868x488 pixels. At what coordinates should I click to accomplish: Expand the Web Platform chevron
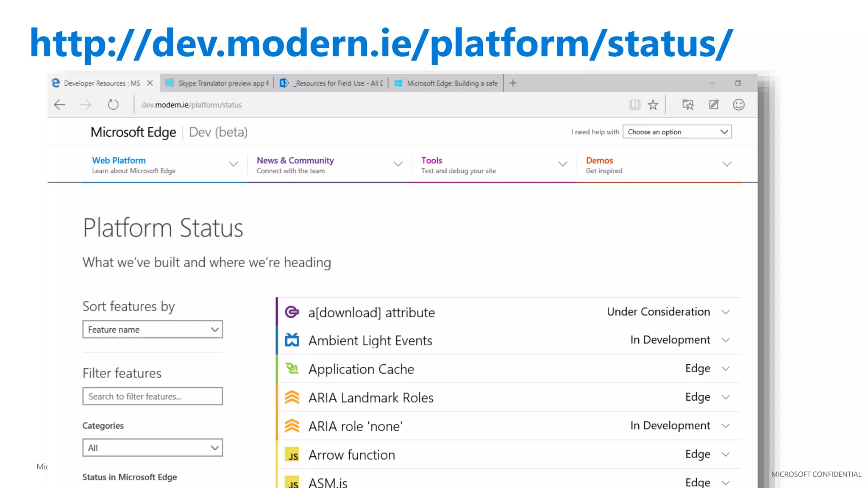[x=233, y=164]
